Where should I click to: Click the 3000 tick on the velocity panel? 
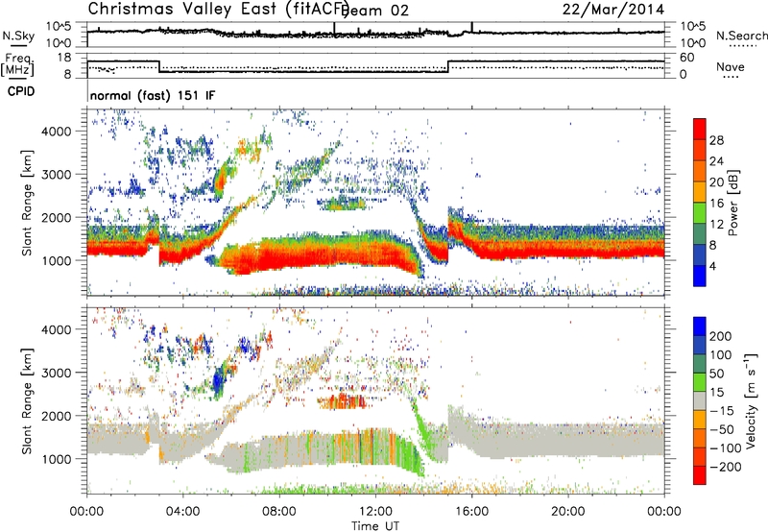click(57, 373)
